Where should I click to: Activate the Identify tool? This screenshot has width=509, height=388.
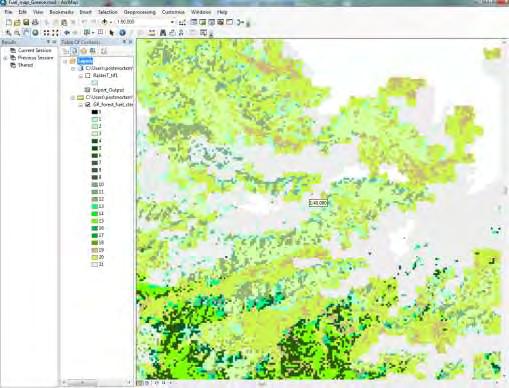(122, 33)
